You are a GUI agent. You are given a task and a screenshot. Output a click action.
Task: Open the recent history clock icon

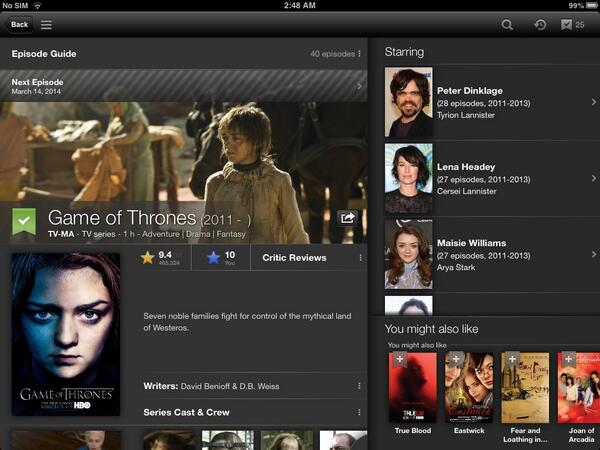tap(540, 25)
